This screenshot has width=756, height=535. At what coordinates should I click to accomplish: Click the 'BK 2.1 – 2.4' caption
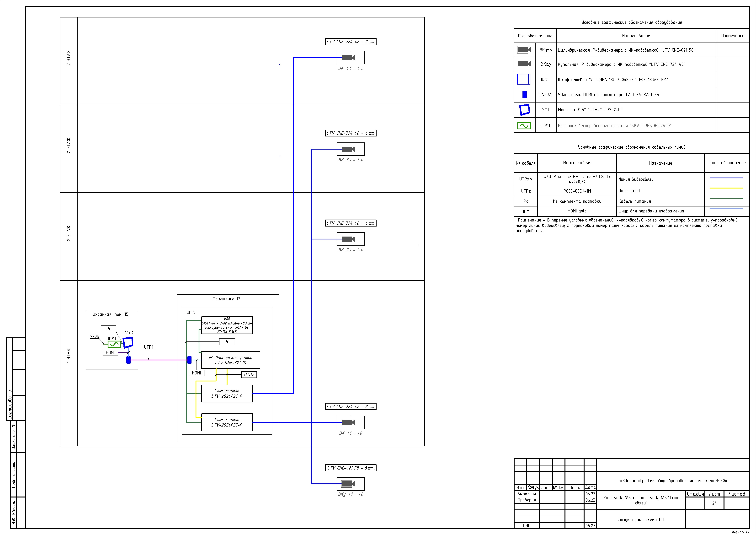pyautogui.click(x=351, y=250)
